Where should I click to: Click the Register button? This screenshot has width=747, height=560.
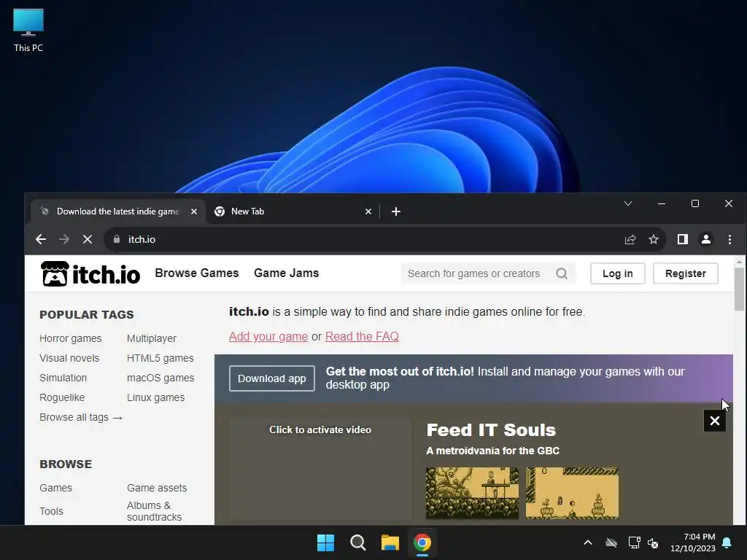coord(686,273)
